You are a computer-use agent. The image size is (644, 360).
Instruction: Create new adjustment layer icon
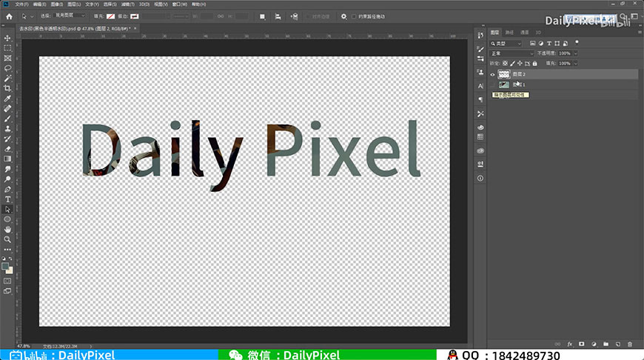coord(594,344)
